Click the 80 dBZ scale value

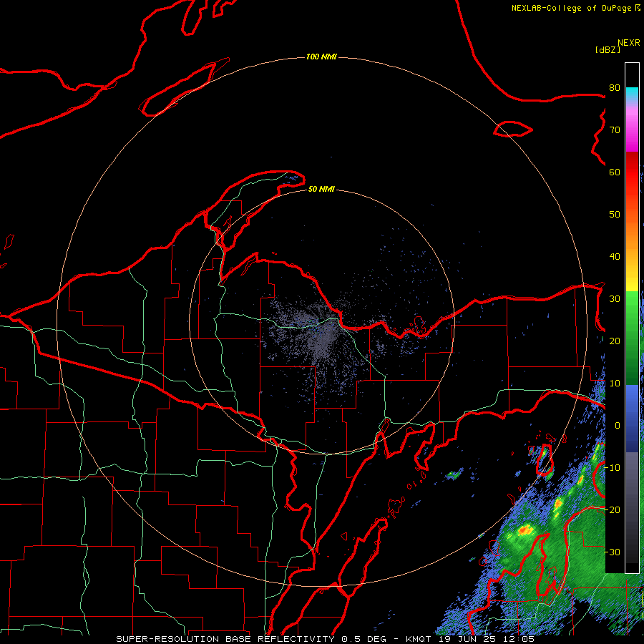pyautogui.click(x=615, y=87)
